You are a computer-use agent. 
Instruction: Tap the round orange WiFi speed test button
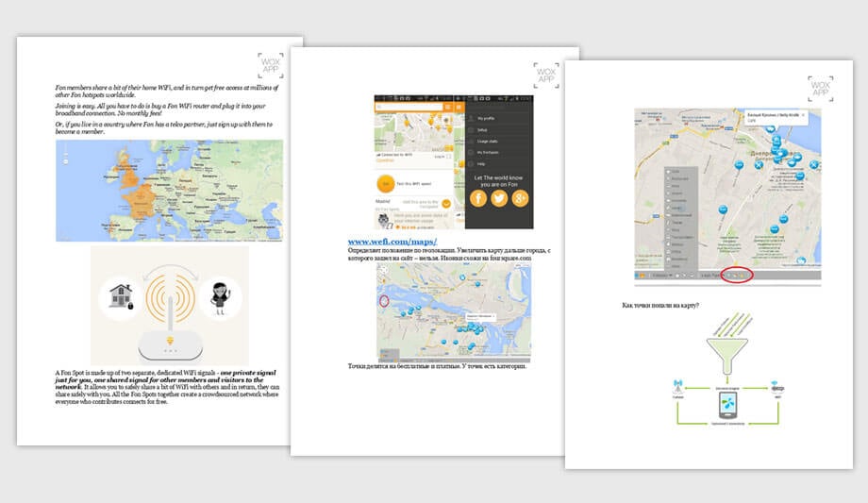click(385, 183)
